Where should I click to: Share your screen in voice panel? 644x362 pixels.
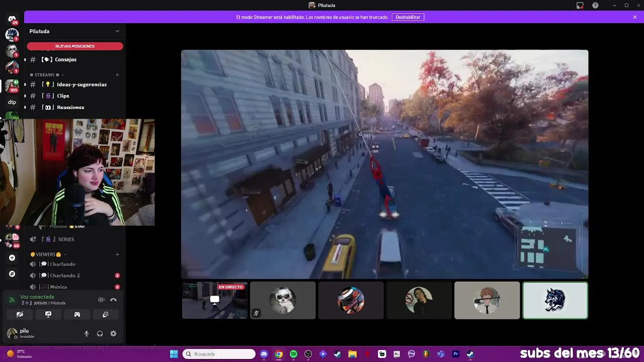[48, 314]
